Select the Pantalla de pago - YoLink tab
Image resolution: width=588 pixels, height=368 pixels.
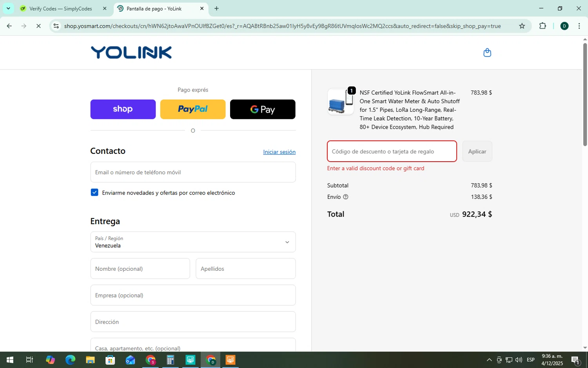pyautogui.click(x=154, y=8)
